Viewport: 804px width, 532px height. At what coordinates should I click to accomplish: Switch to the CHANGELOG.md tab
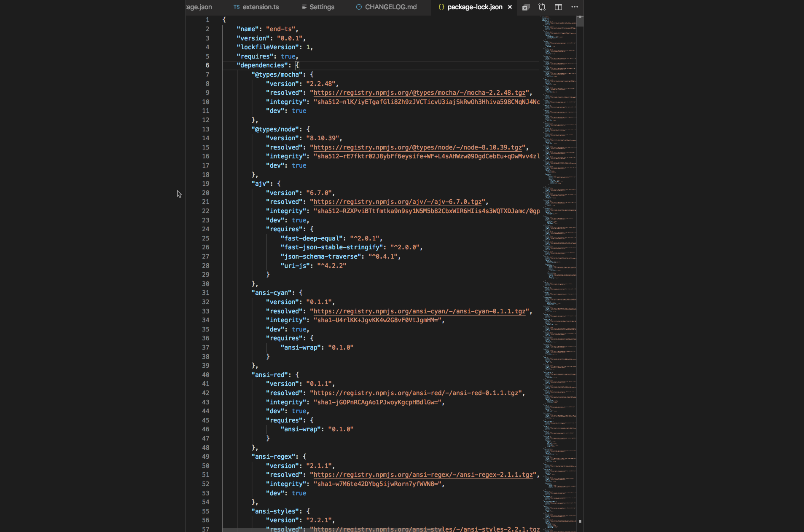(387, 7)
